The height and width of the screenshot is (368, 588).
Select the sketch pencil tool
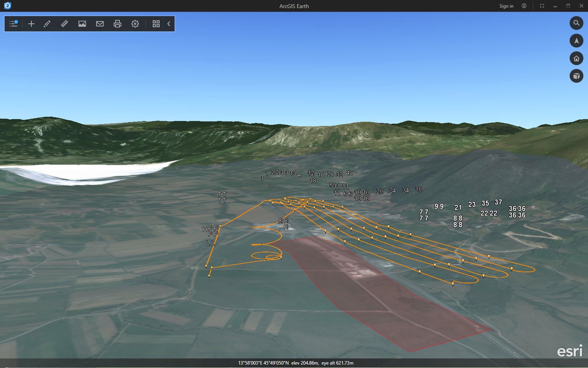[x=47, y=23]
